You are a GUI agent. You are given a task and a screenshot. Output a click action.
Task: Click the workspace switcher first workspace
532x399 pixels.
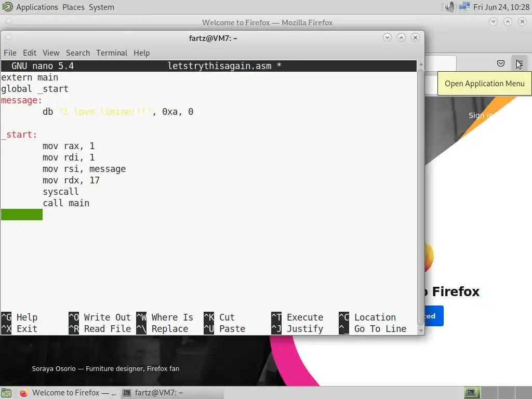[x=472, y=393]
